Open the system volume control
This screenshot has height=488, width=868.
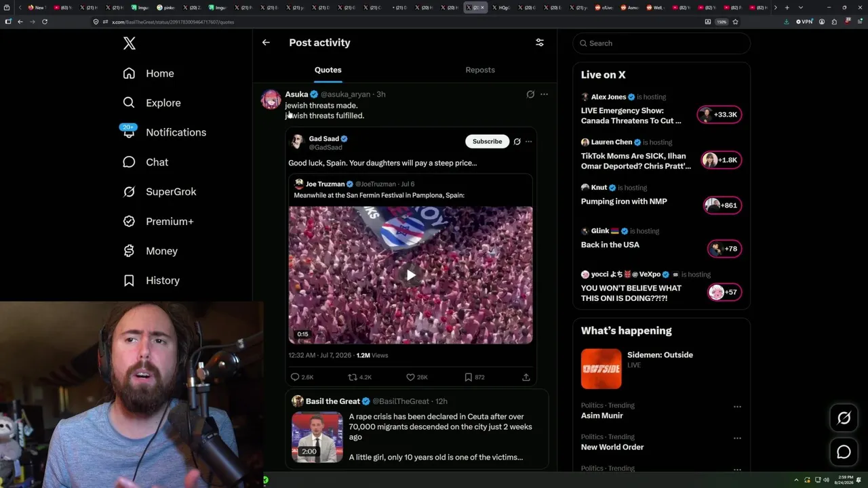[x=825, y=480]
